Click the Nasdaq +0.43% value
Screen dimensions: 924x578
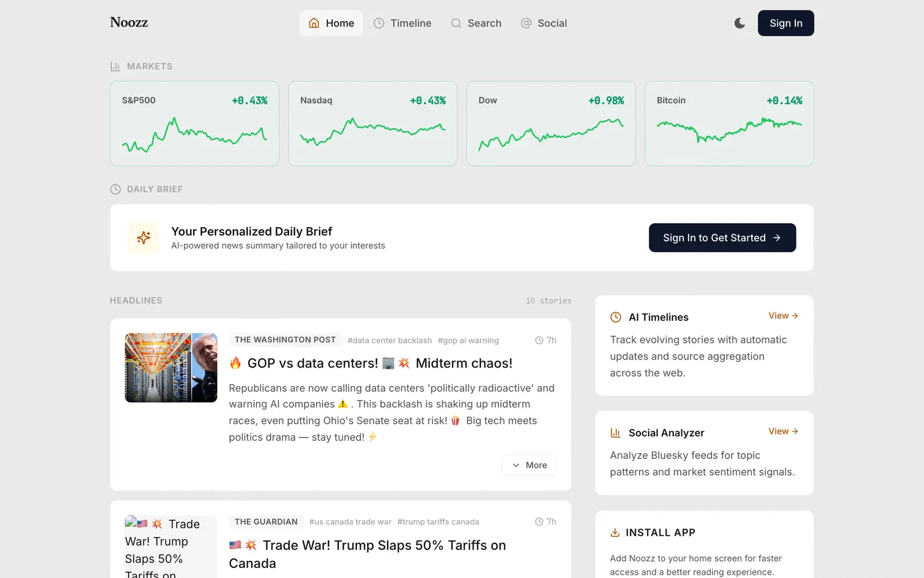(x=428, y=101)
